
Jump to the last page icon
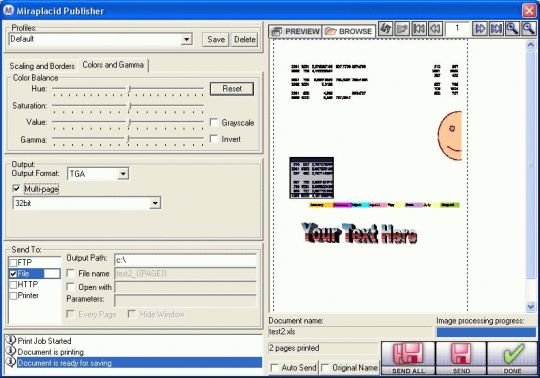[496, 29]
